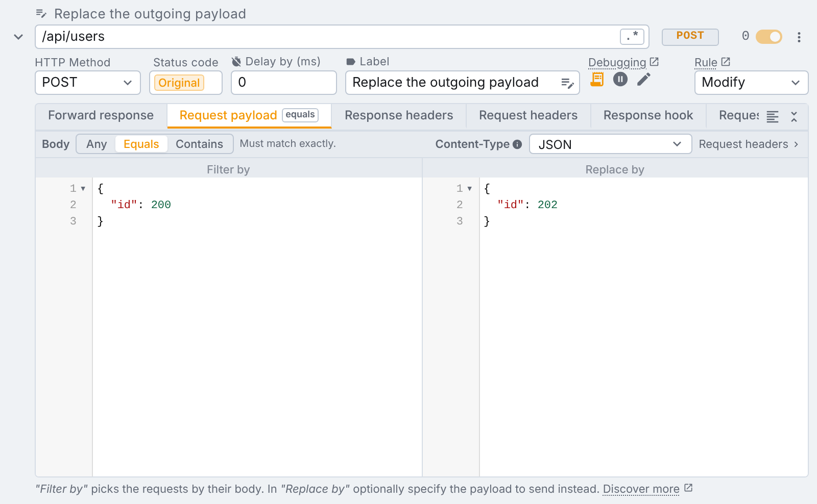Screen dimensions: 817x504
Task: Click the timer-off icon next to Delay by
Action: coord(236,62)
